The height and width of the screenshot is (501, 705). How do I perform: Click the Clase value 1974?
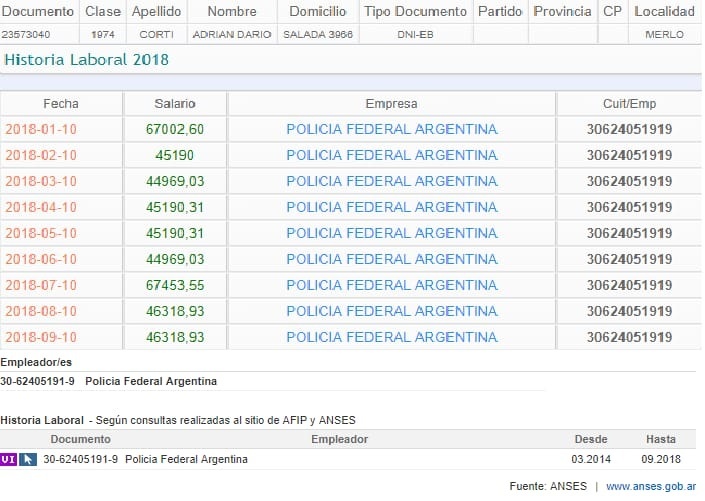[103, 35]
